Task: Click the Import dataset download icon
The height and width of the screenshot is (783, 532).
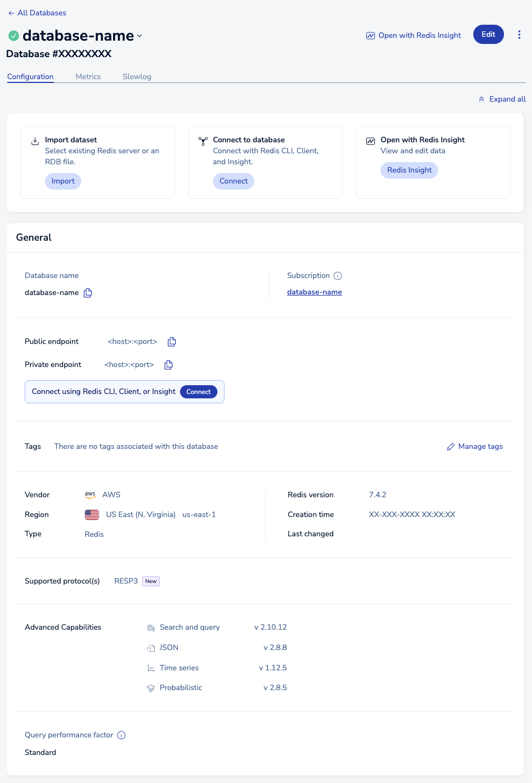Action: [x=35, y=141]
